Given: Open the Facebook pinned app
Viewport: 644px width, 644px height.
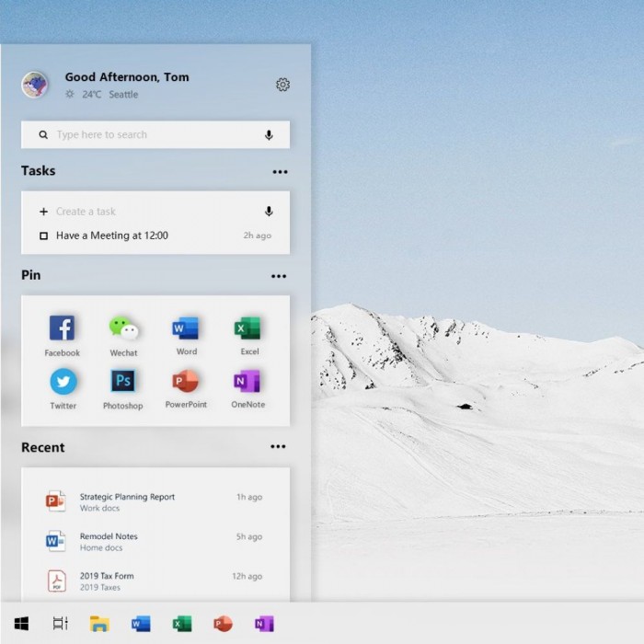Looking at the screenshot, I should (x=62, y=328).
